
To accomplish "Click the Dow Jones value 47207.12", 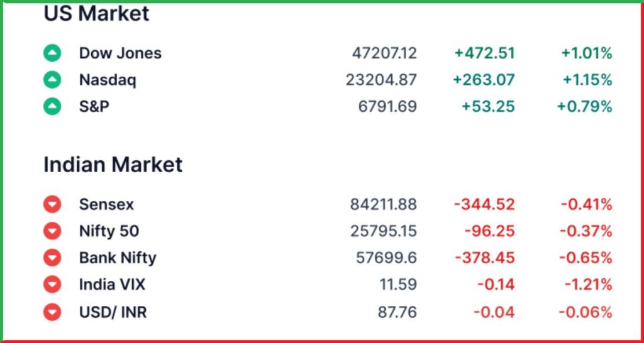I will coord(384,53).
